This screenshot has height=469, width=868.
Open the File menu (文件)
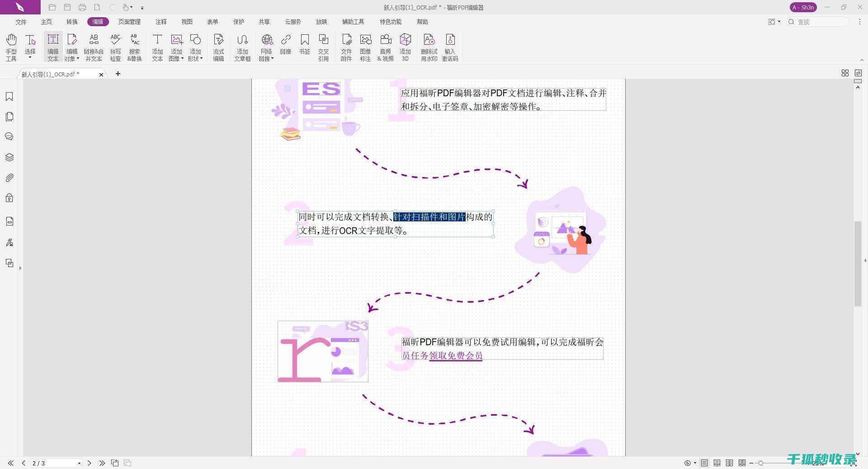[x=21, y=22]
